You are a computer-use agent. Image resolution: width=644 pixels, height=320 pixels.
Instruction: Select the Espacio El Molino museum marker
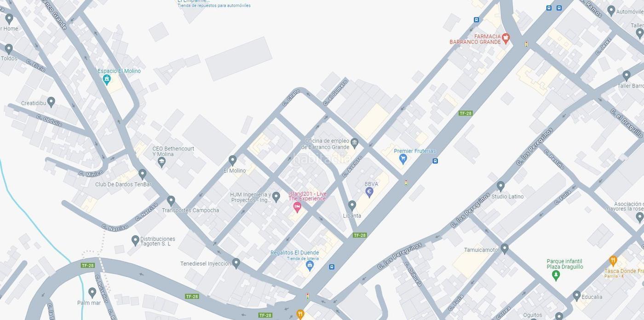107,79
